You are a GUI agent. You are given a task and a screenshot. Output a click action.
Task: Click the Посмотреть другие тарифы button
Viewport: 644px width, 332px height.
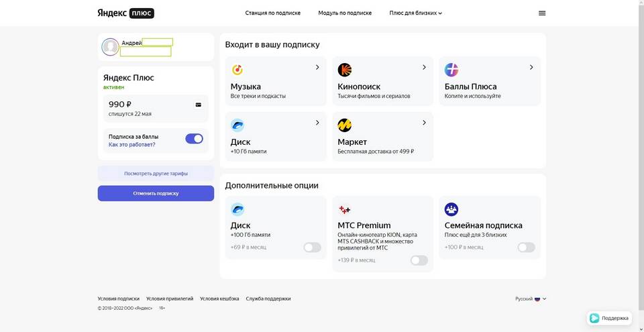pyautogui.click(x=156, y=174)
